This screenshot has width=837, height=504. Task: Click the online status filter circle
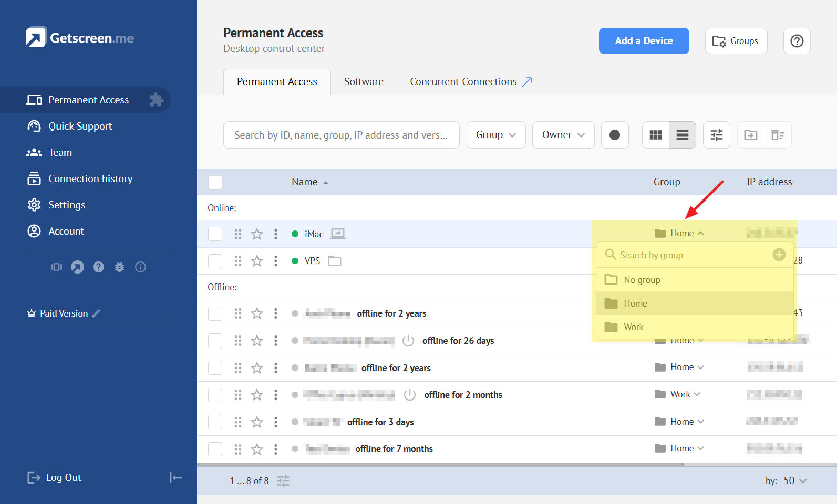coord(614,135)
